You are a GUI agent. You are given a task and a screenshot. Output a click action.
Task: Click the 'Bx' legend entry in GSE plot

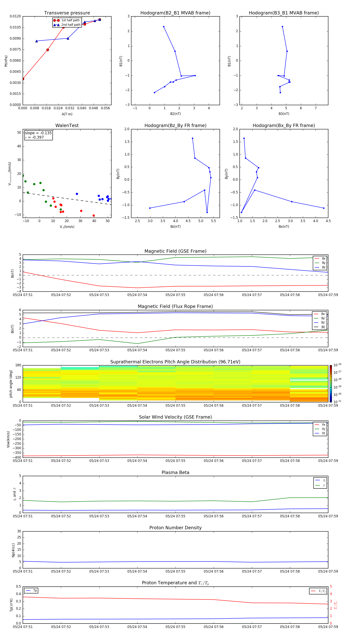pyautogui.click(x=320, y=259)
